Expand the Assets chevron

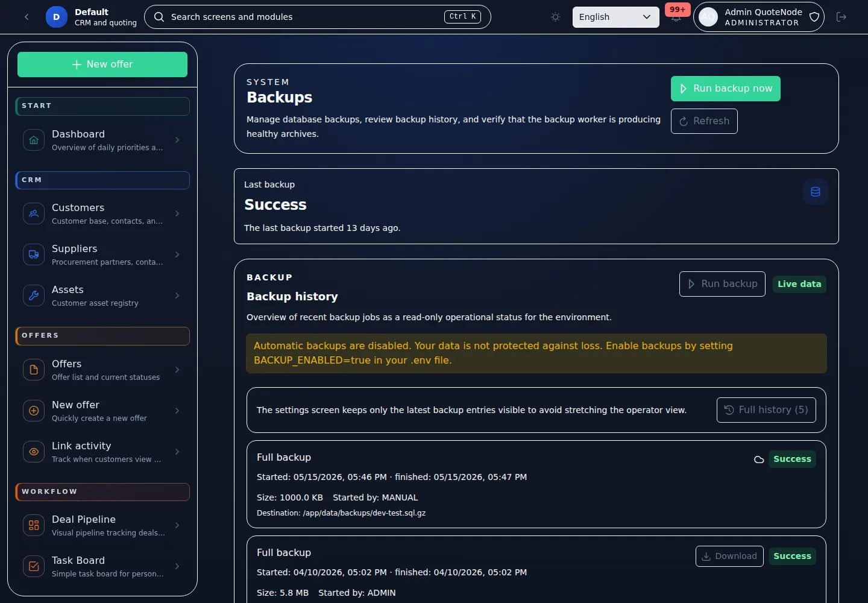tap(177, 295)
